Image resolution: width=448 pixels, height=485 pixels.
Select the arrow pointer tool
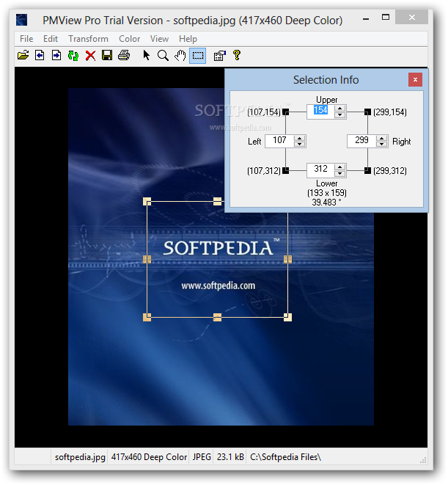pyautogui.click(x=146, y=56)
